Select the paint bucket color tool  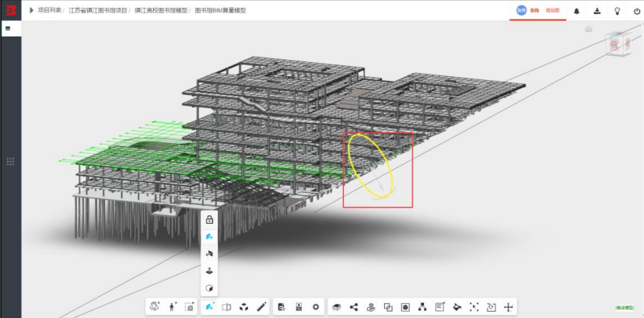(457, 307)
